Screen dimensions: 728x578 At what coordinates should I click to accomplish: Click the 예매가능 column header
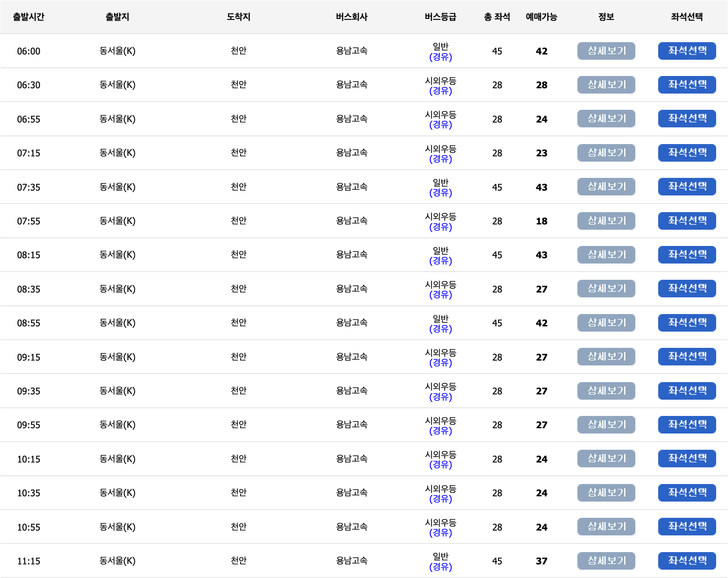click(541, 17)
